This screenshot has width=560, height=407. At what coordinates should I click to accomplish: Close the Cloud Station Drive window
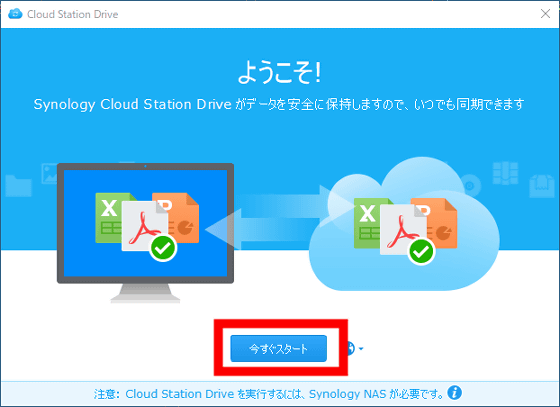pyautogui.click(x=545, y=14)
